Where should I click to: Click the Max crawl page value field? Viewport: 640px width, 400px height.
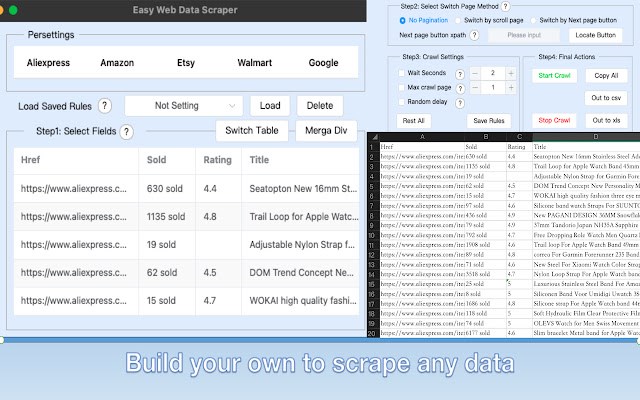tap(493, 88)
